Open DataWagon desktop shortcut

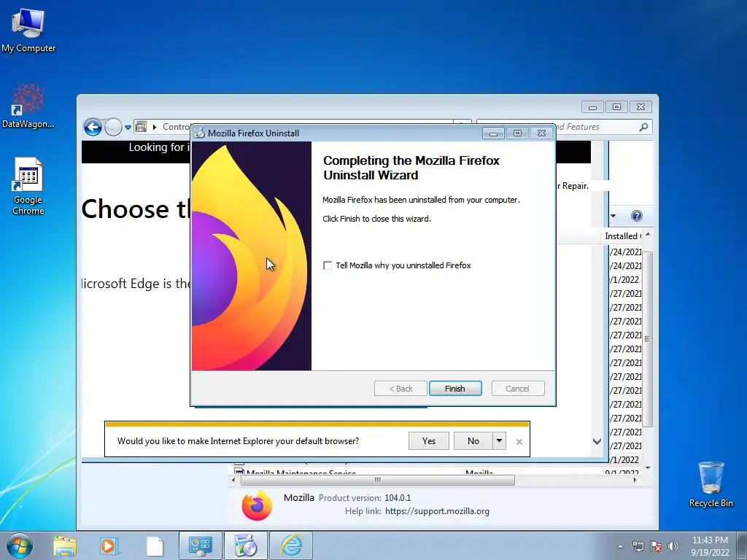28,106
